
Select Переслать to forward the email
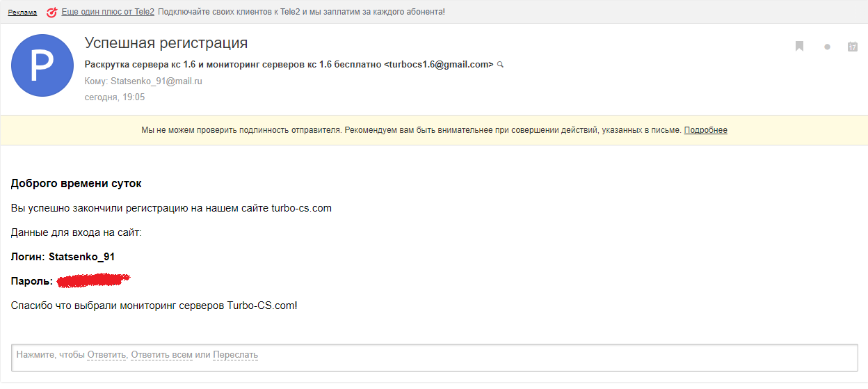[235, 355]
